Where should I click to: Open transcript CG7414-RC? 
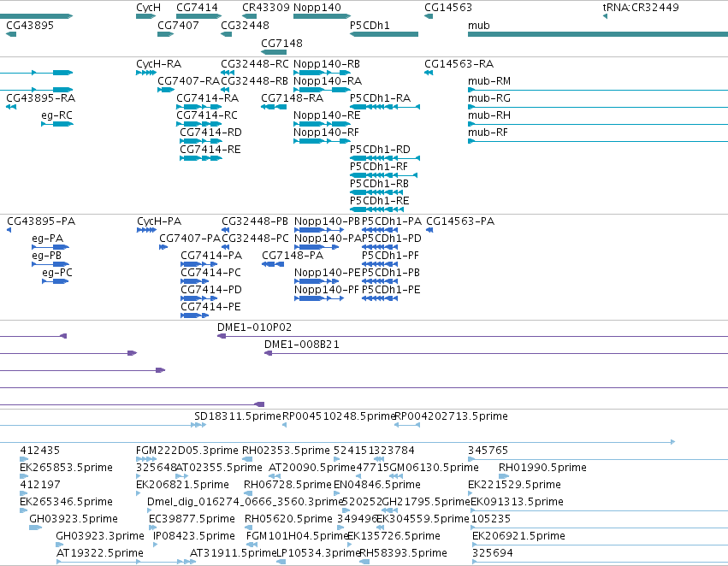[198, 124]
